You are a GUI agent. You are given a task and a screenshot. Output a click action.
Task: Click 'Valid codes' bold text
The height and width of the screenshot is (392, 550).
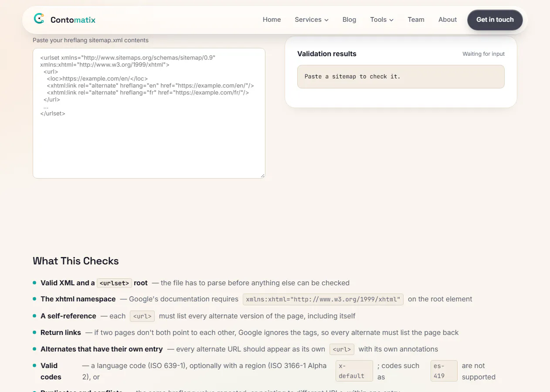click(x=51, y=371)
